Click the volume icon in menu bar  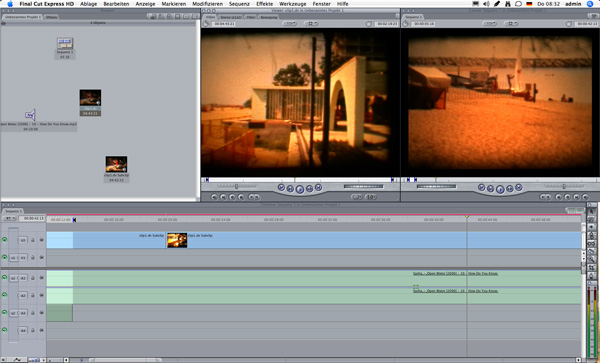coord(486,4)
